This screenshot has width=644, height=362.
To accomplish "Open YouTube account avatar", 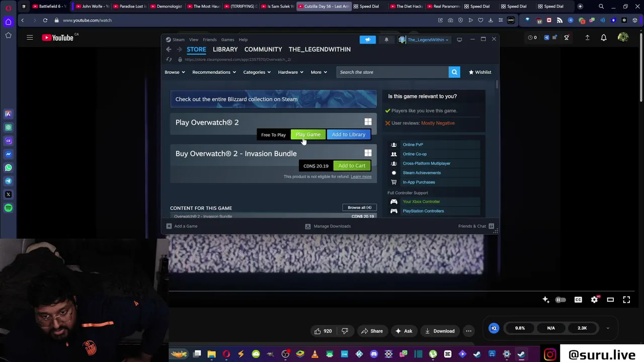I will pyautogui.click(x=623, y=37).
